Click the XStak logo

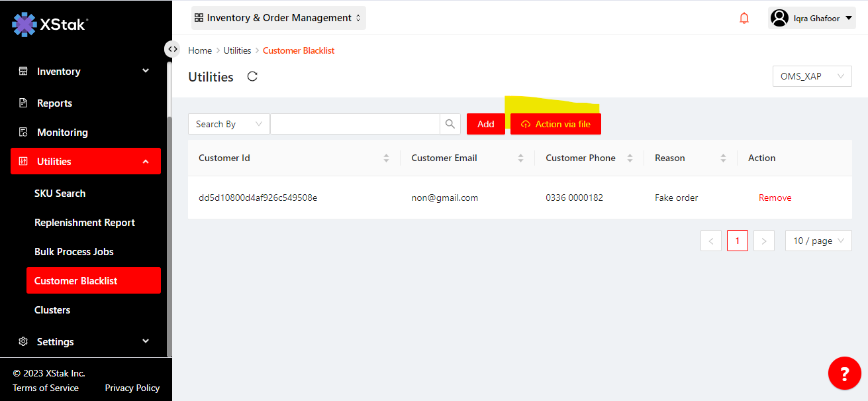pyautogui.click(x=50, y=25)
